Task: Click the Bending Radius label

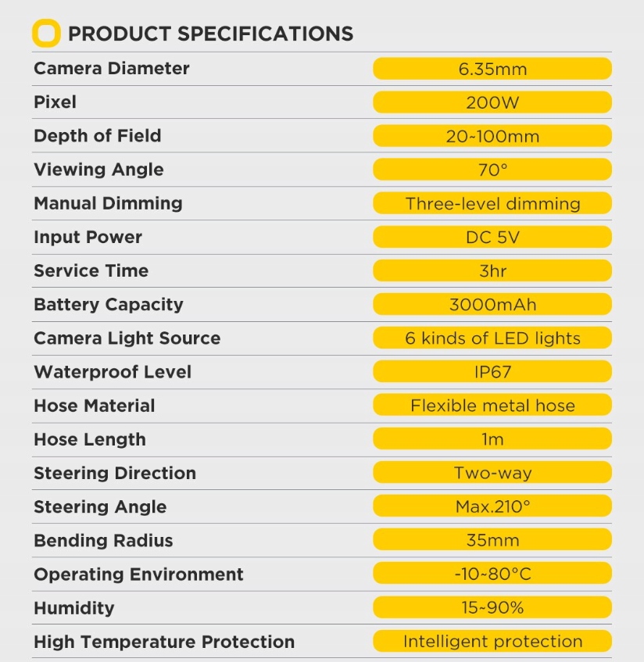Action: pyautogui.click(x=103, y=541)
